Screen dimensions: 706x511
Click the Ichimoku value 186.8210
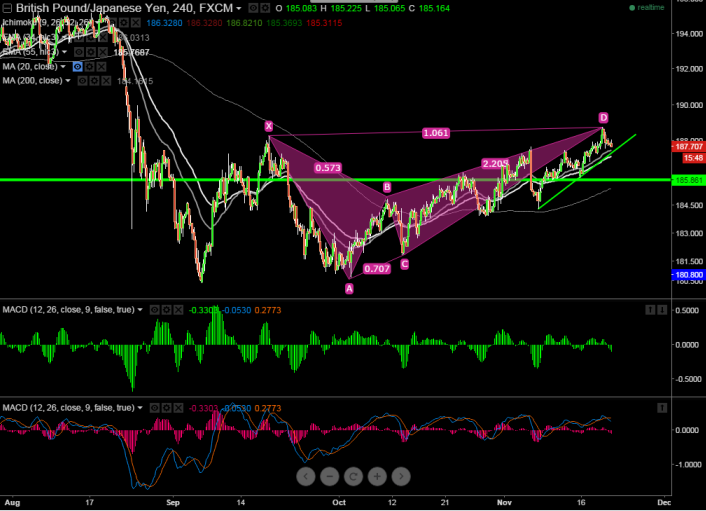[244, 23]
